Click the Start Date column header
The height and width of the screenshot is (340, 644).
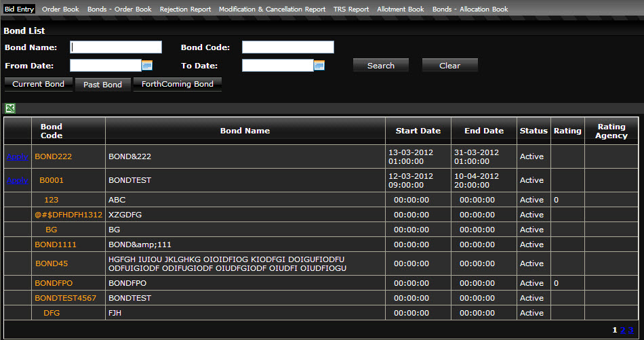(x=418, y=131)
